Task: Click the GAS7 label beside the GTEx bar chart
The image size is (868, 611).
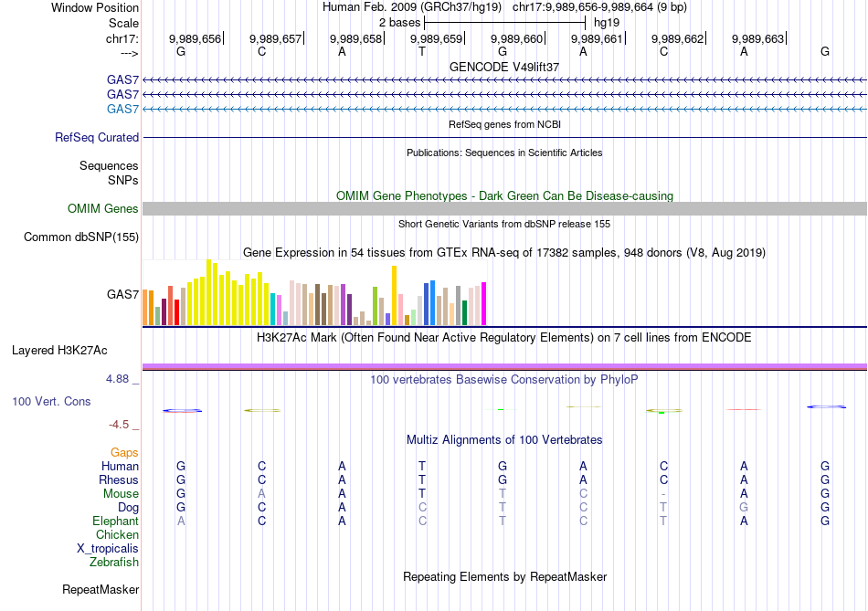Action: coord(122,294)
